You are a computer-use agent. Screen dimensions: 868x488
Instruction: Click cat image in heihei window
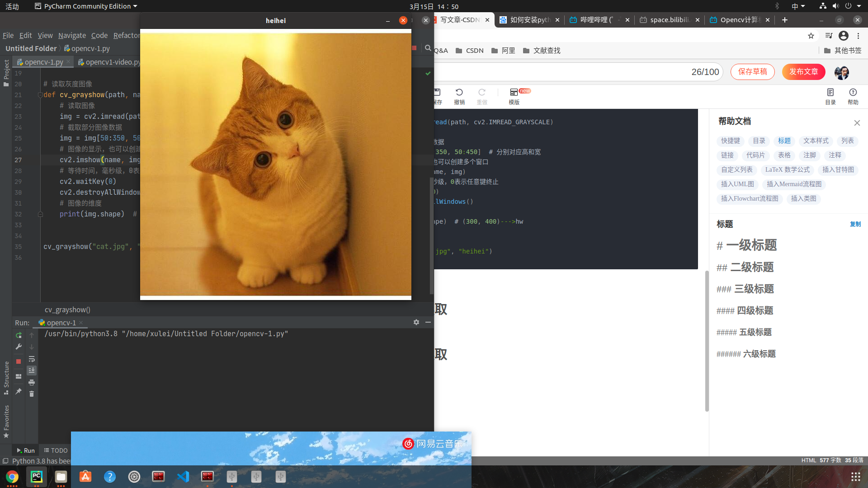(276, 164)
